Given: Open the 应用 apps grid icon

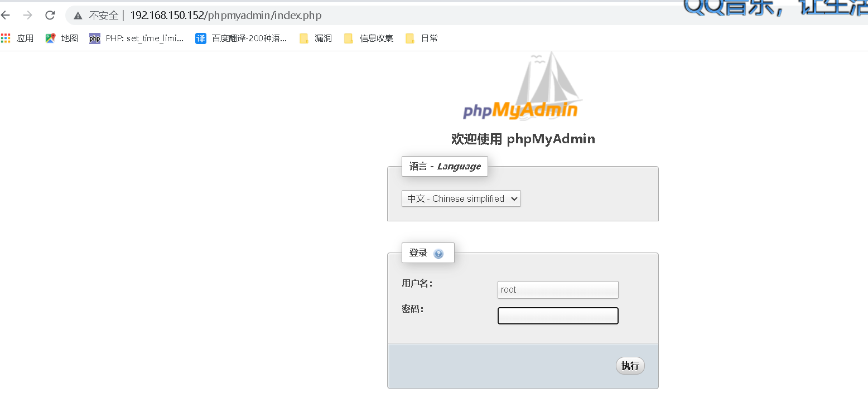Looking at the screenshot, I should coord(6,38).
